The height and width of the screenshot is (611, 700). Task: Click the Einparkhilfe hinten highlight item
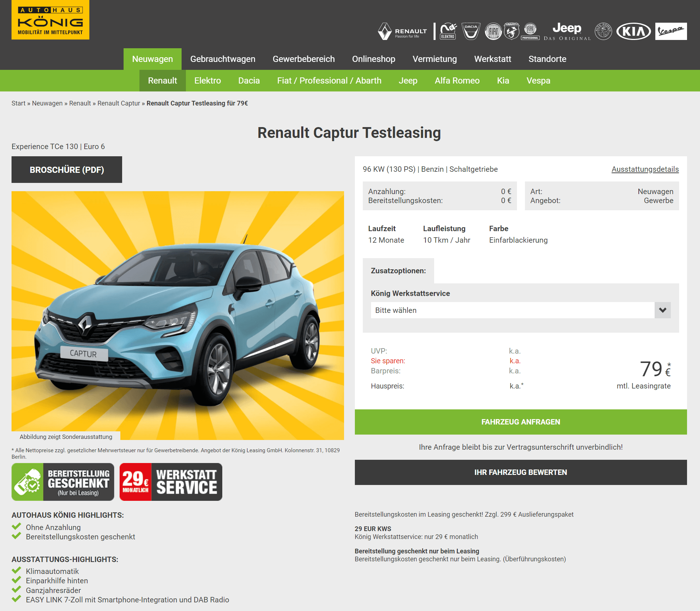pyautogui.click(x=57, y=581)
